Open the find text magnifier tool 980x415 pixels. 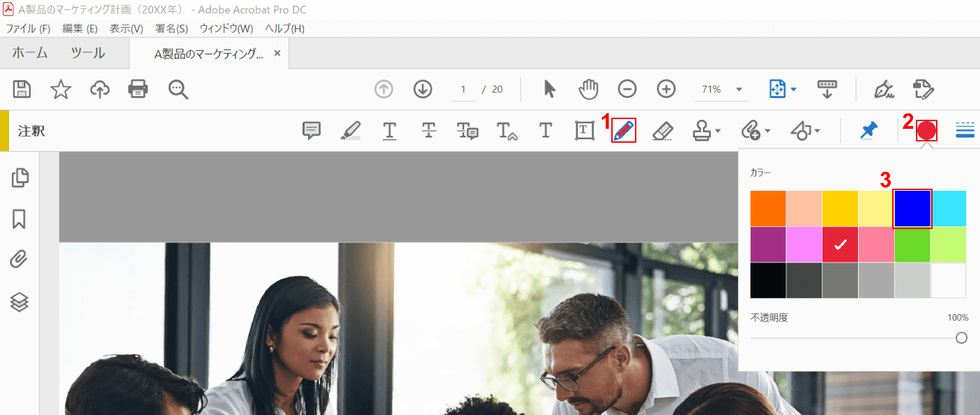pos(178,89)
